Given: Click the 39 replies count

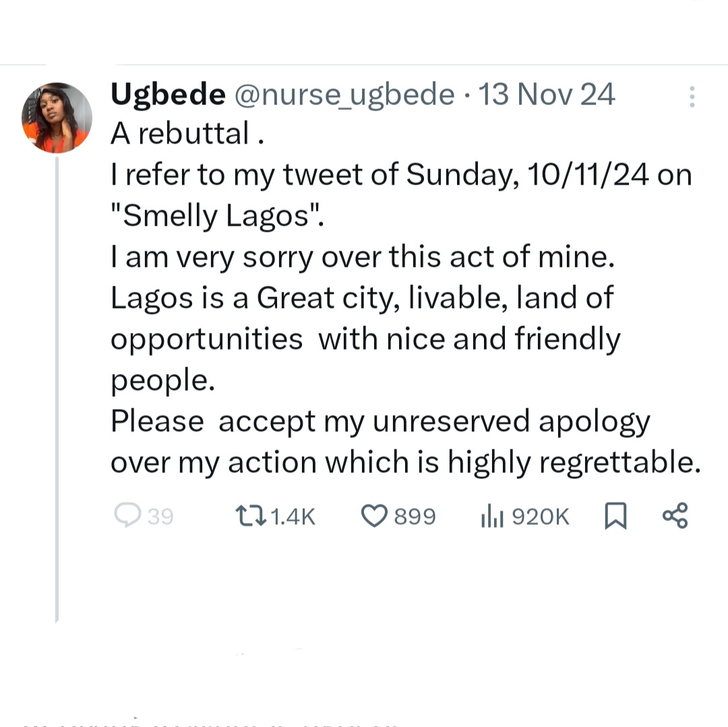Looking at the screenshot, I should coord(160,517).
